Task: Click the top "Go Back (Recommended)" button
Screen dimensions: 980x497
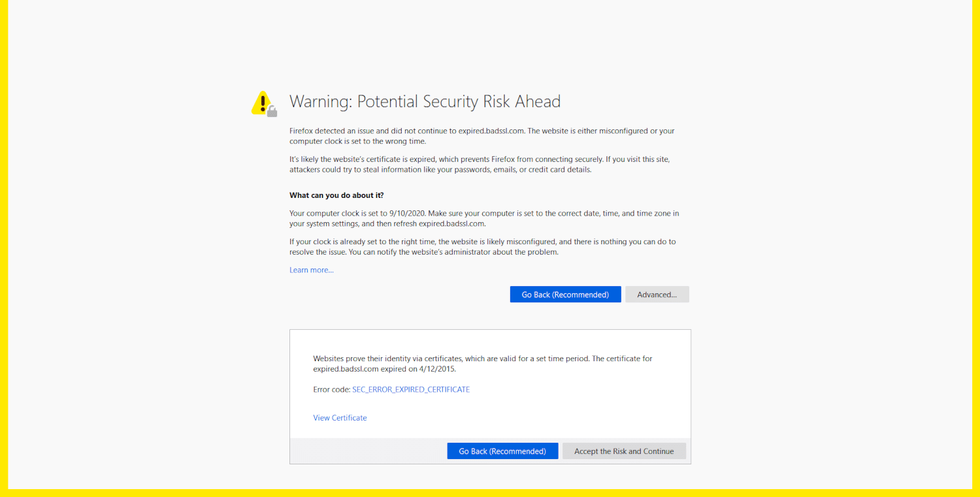Action: click(565, 294)
